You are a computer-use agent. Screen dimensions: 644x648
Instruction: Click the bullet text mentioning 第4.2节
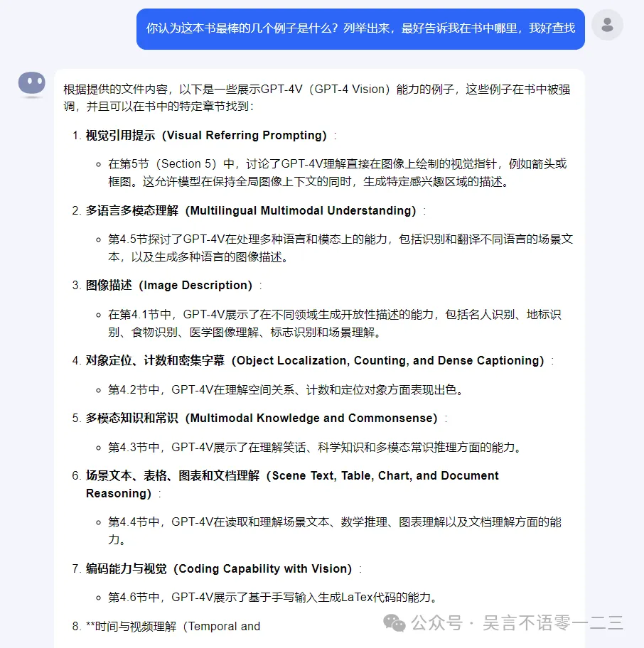[x=285, y=389]
